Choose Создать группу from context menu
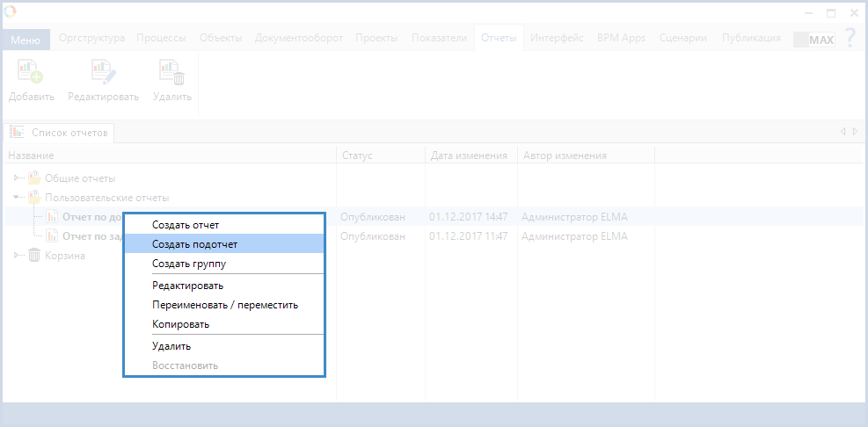The image size is (868, 427). tap(224, 264)
